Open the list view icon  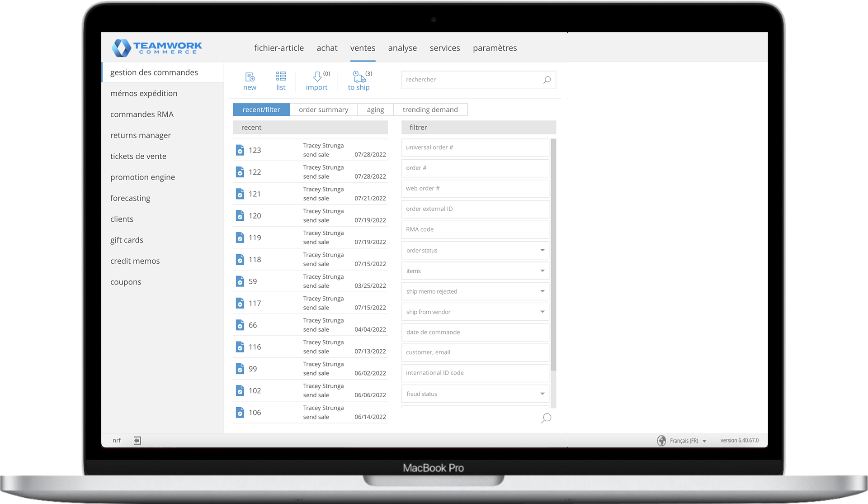(x=281, y=77)
